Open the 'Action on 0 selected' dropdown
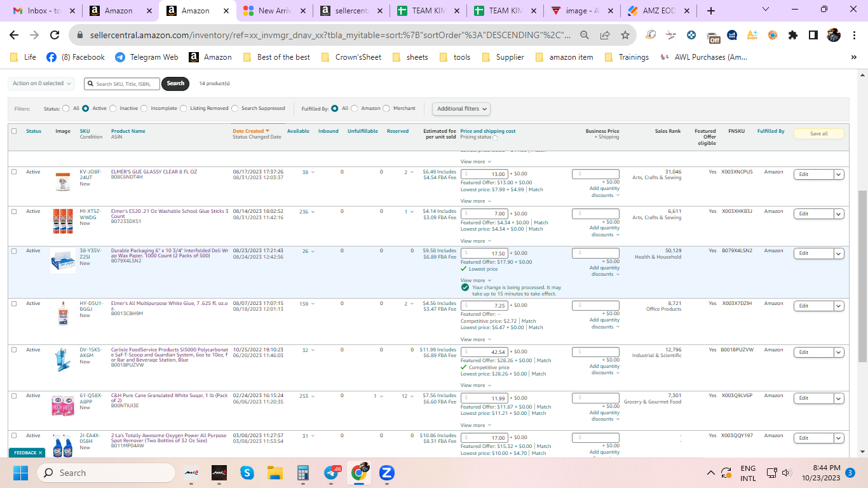This screenshot has height=488, width=868. pyautogui.click(x=41, y=83)
